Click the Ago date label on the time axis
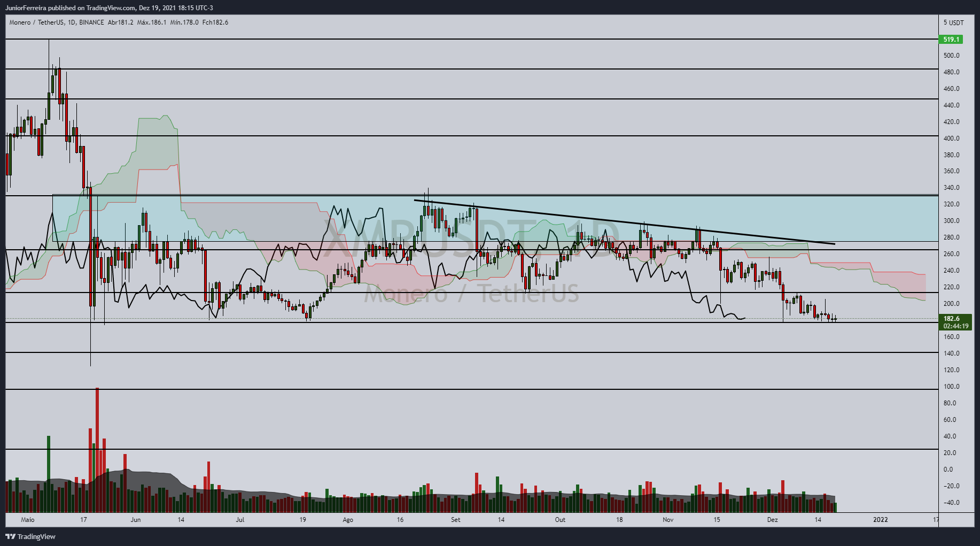The height and width of the screenshot is (546, 980). (x=348, y=520)
